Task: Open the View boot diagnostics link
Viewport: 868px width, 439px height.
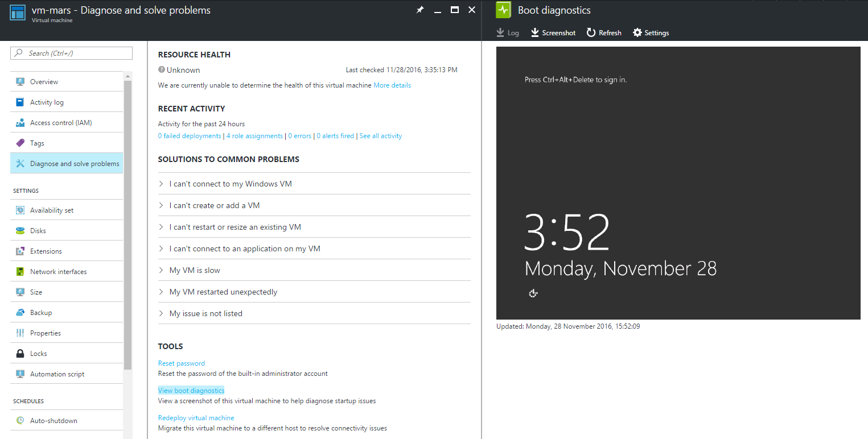Action: pyautogui.click(x=191, y=390)
